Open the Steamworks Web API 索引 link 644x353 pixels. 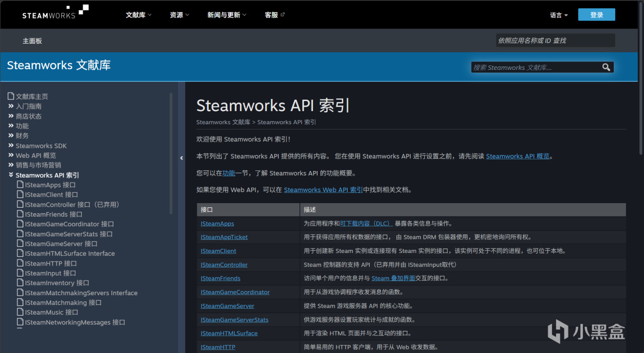click(x=323, y=190)
